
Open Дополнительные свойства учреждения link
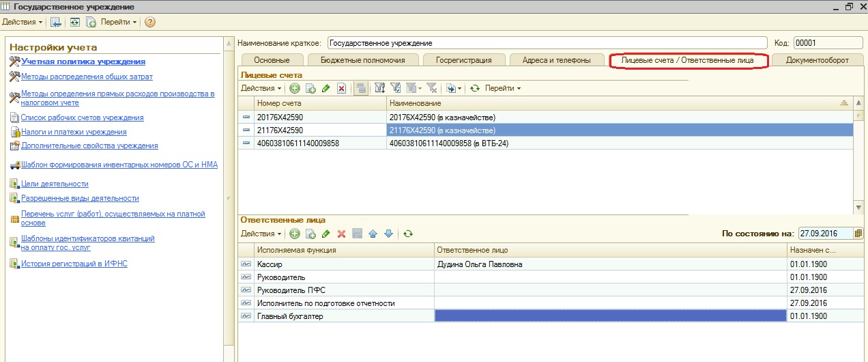tap(89, 145)
